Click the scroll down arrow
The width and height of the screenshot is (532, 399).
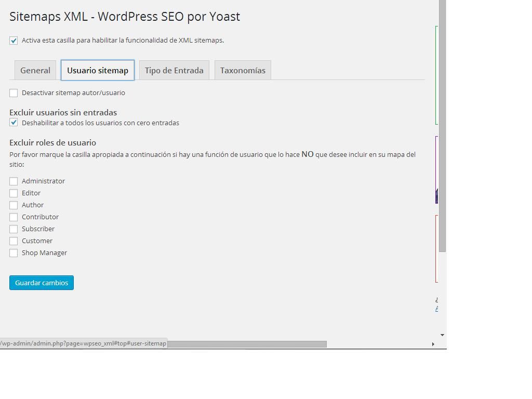[x=442, y=335]
